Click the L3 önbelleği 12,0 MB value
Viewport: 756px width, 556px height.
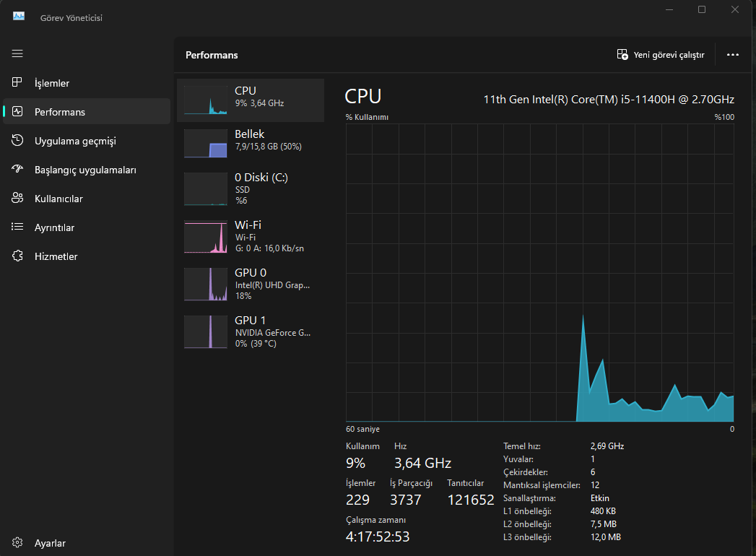(606, 537)
